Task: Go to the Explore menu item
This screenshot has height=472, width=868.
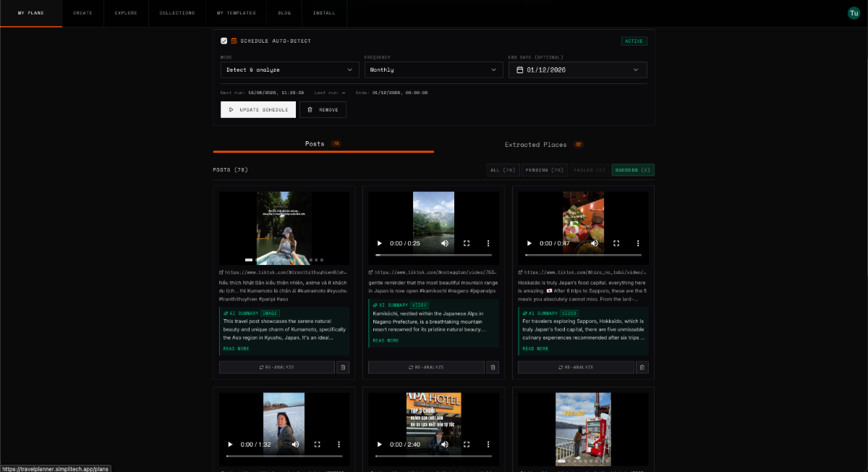Action: (x=126, y=13)
